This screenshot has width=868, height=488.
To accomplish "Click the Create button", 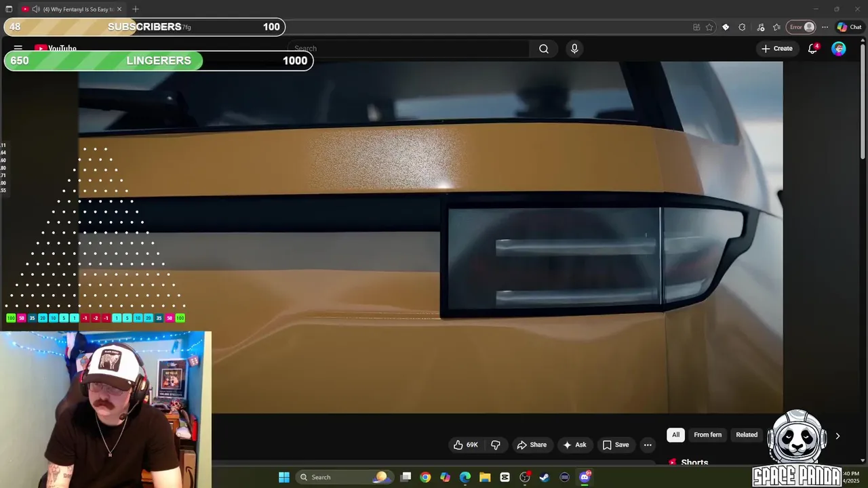I will click(x=776, y=49).
